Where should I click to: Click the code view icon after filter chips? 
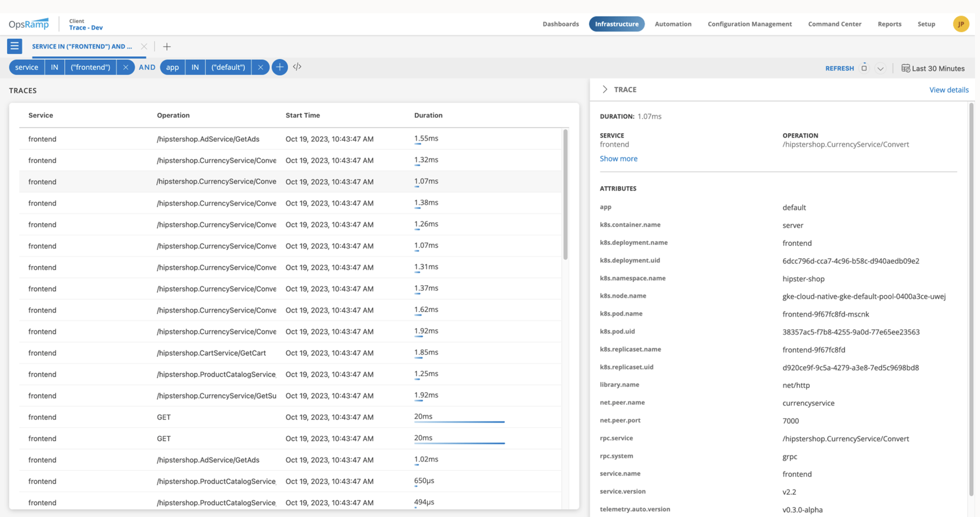point(297,67)
